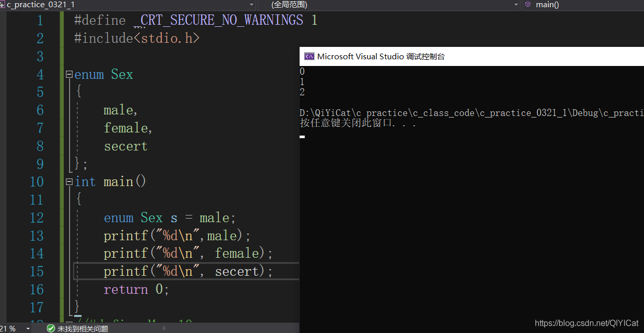Screen dimensions: 644x333
Task: Click the Microsoft Visual Studio 调试控制台 title
Action: click(381, 57)
